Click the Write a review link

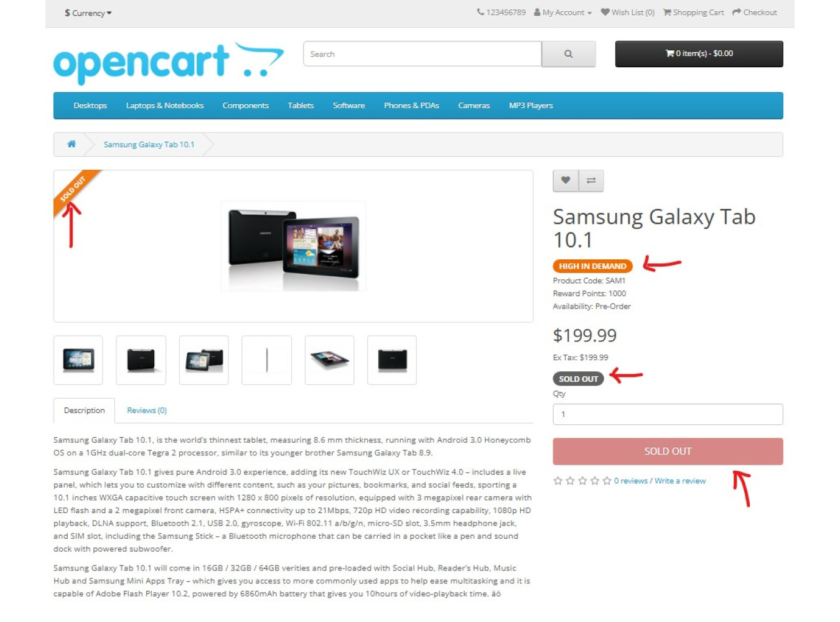[680, 481]
